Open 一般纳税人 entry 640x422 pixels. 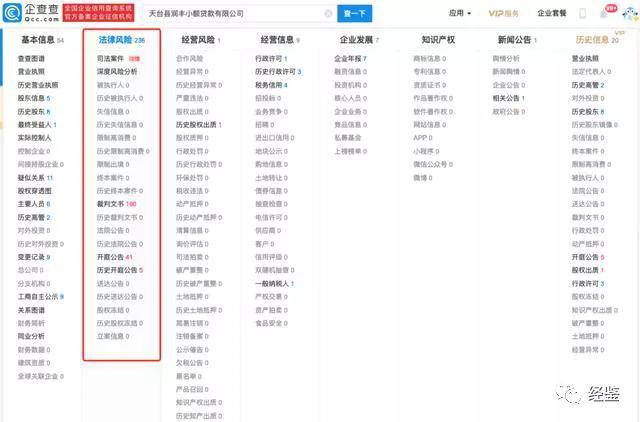pyautogui.click(x=275, y=283)
